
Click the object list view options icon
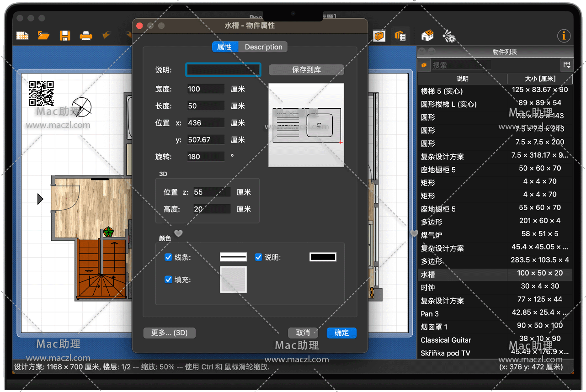(x=567, y=65)
